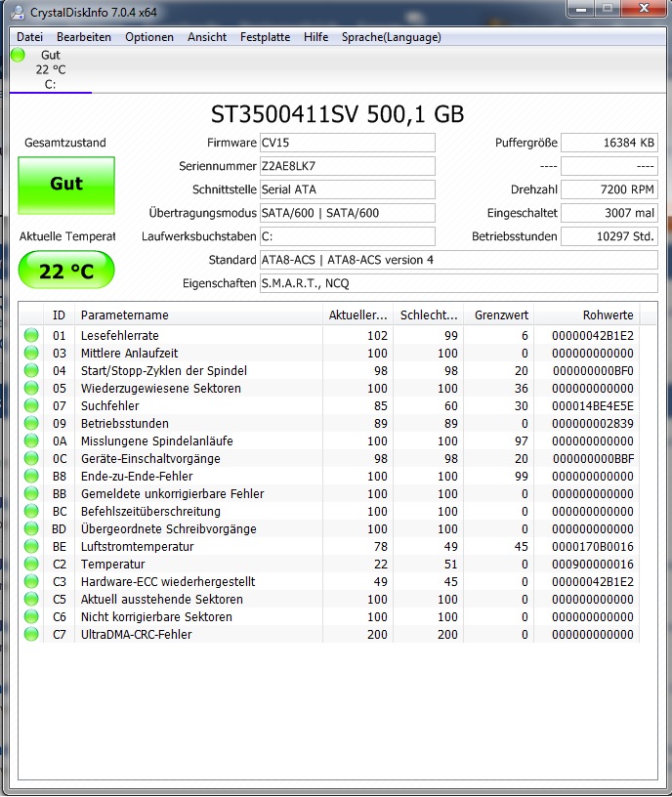Click the Laufwerksbuchstaben field showing C:
The width and height of the screenshot is (672, 797).
click(348, 236)
